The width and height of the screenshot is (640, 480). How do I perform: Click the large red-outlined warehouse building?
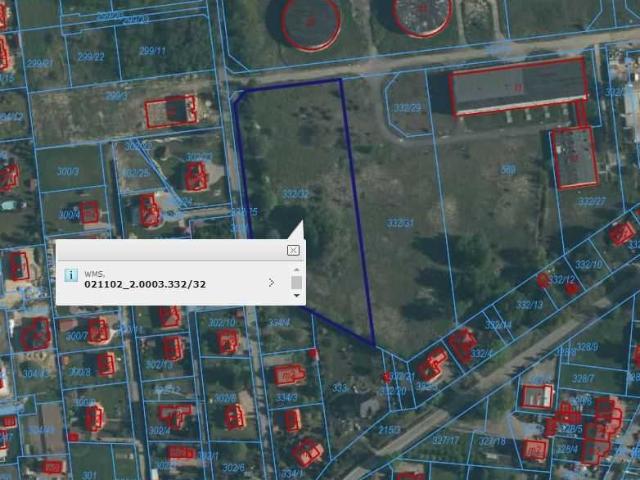tap(518, 87)
